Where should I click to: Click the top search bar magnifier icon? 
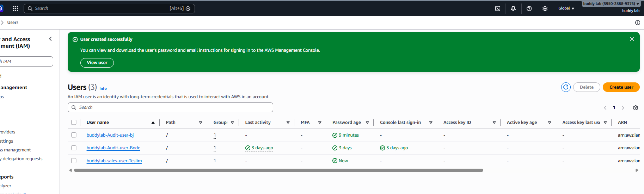tap(30, 8)
